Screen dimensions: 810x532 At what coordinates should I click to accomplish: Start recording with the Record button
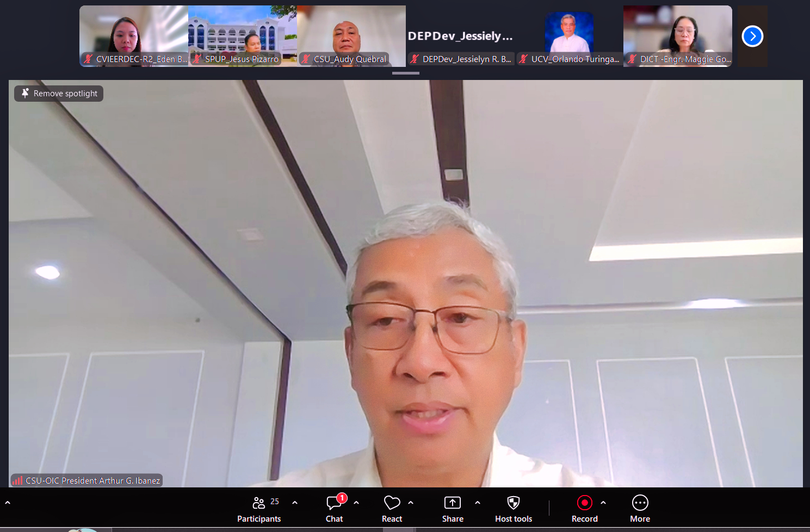(585, 503)
